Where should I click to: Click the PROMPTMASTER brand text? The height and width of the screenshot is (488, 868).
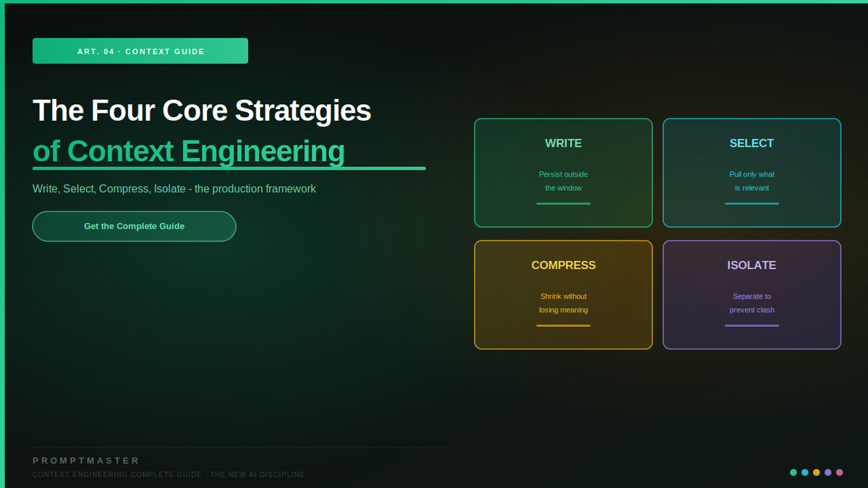pyautogui.click(x=86, y=461)
